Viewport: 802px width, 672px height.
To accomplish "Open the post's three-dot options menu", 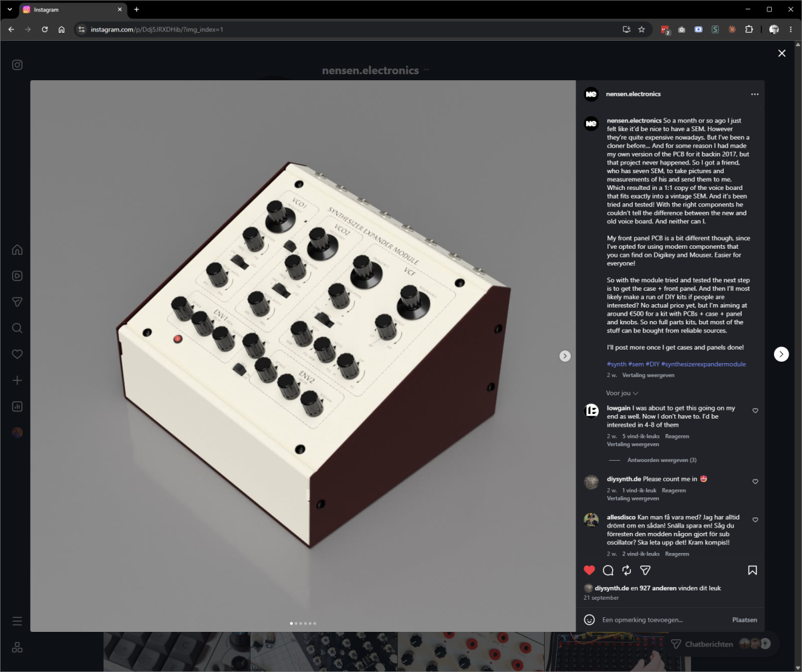I will [755, 94].
